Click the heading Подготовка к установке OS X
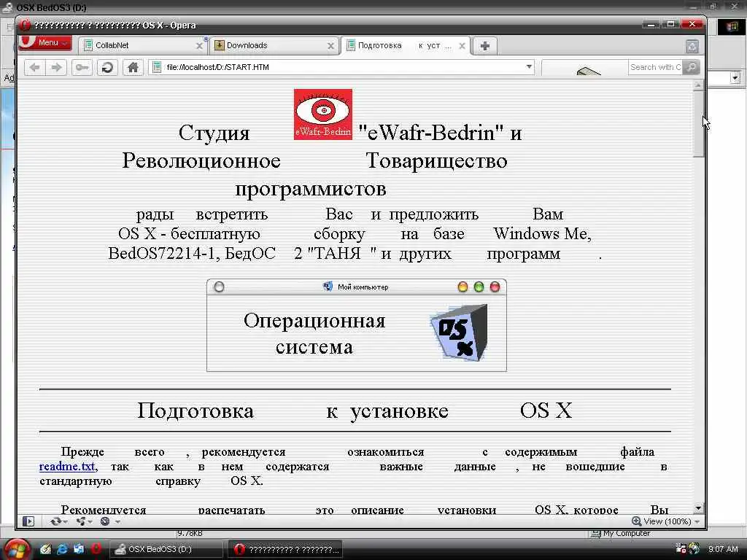This screenshot has height=560, width=747. tap(355, 411)
